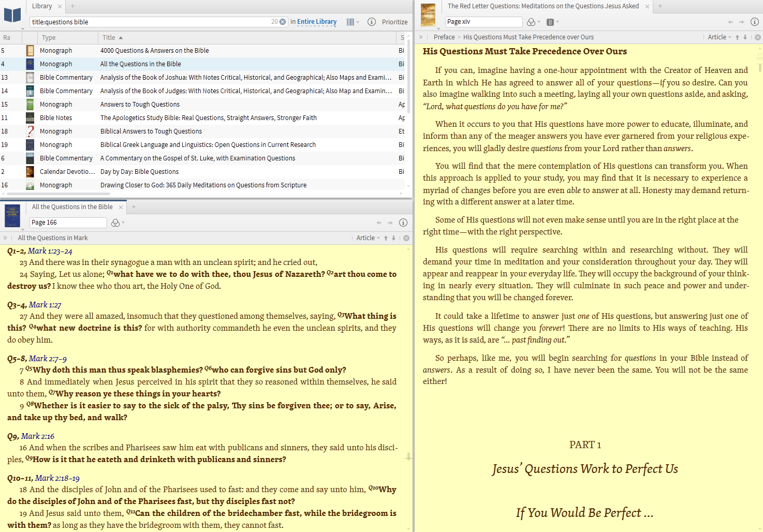
Task: Open Red Letter Questions cover menu
Action: pos(428,15)
